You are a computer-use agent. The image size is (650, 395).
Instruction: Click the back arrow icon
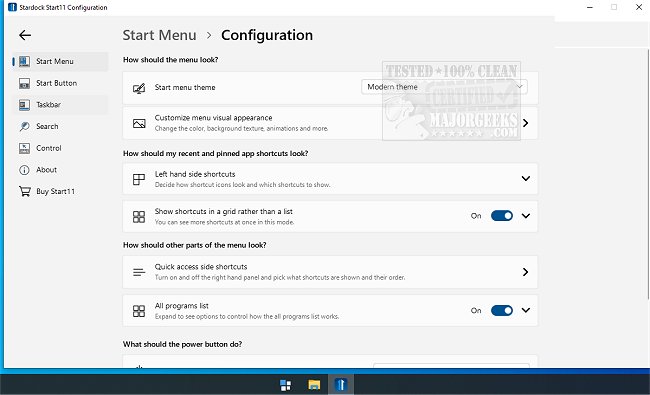[25, 35]
